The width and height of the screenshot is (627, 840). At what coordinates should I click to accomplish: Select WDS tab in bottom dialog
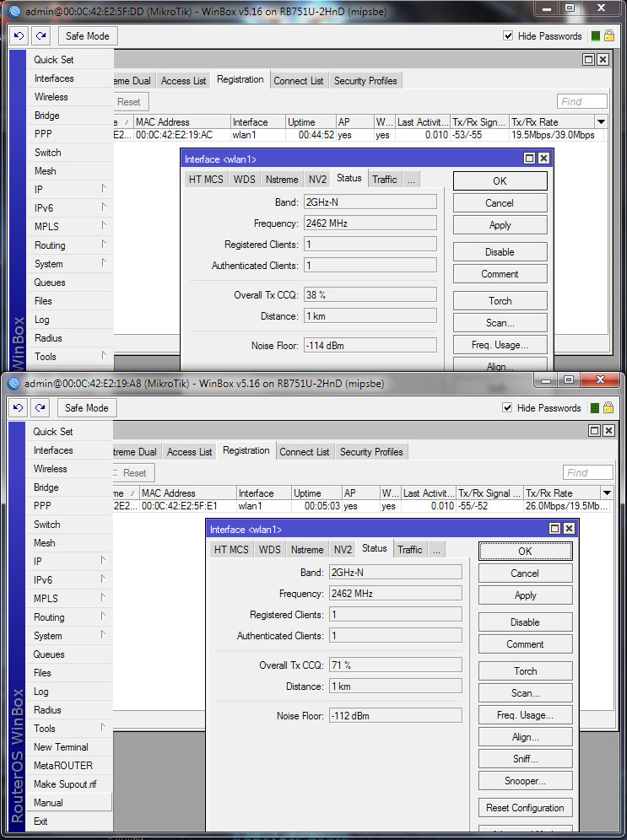(x=269, y=550)
